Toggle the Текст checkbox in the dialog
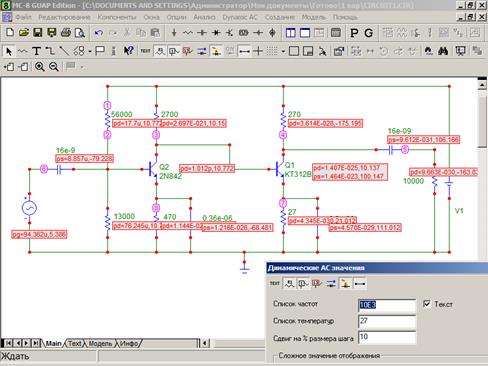488x366 pixels. click(427, 304)
